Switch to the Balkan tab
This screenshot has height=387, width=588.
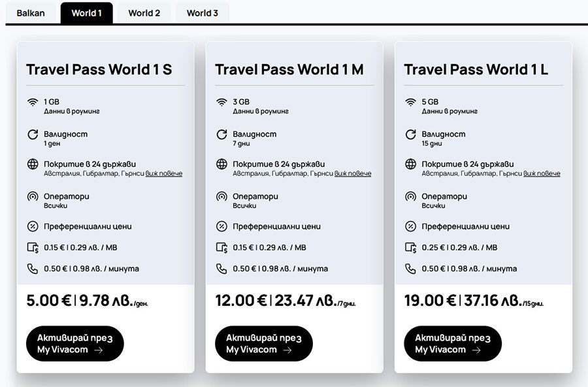point(31,13)
